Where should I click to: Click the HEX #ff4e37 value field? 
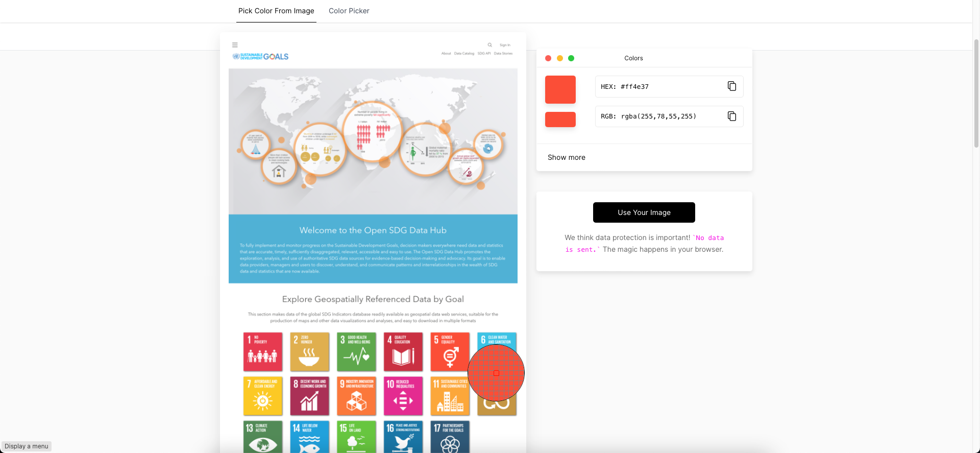[x=669, y=86]
